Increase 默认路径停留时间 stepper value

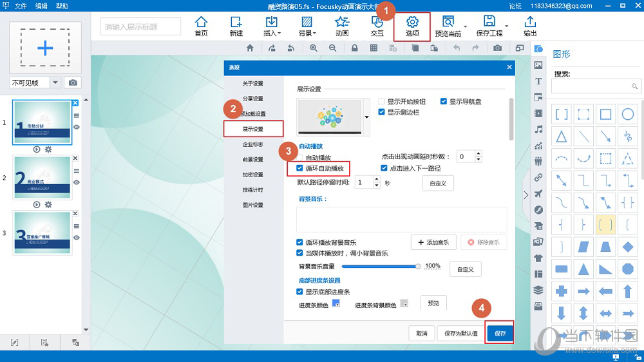tap(377, 179)
